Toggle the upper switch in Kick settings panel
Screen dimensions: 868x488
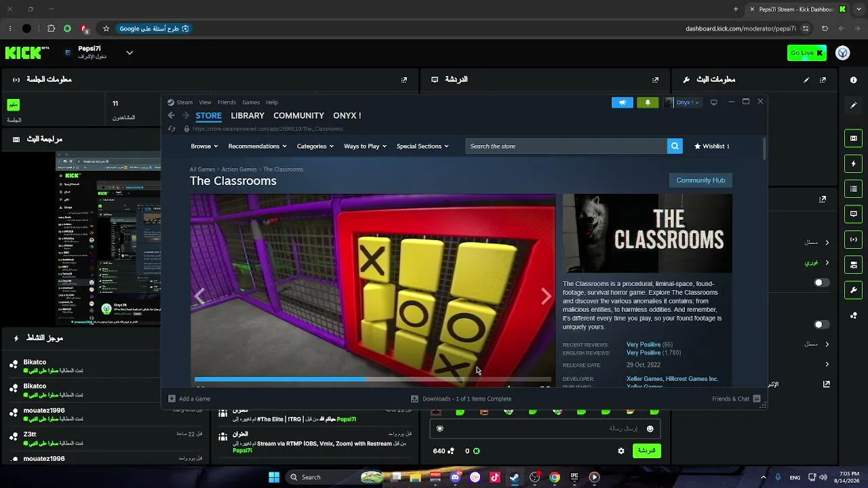tap(821, 283)
